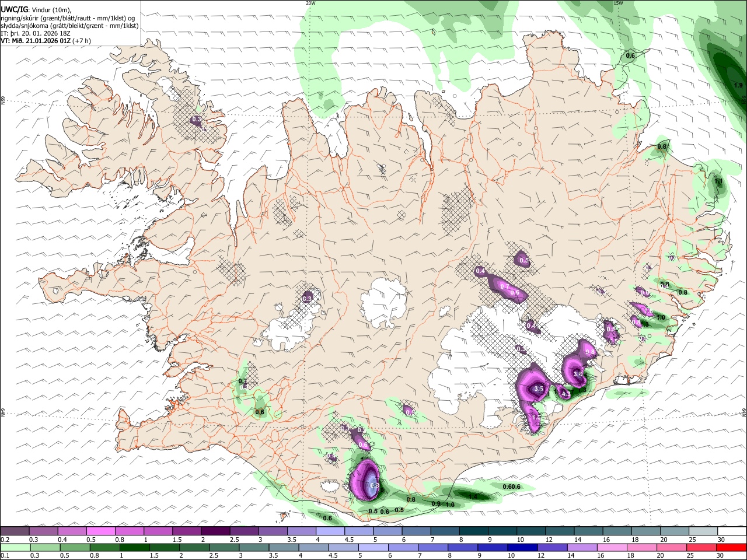Select lower legend bright red swatch at 30
Viewport: 747px width, 560px height.
(731, 548)
